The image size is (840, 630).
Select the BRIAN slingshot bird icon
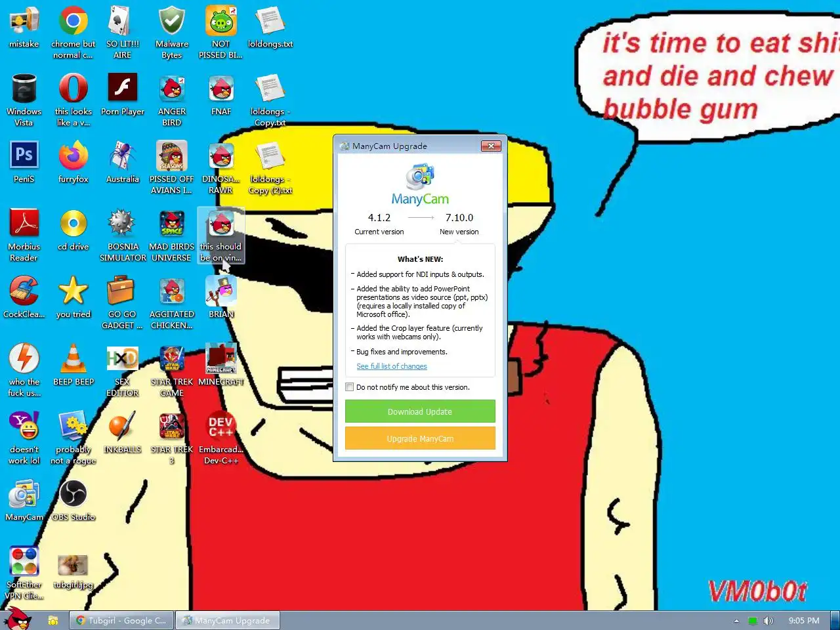(x=221, y=292)
